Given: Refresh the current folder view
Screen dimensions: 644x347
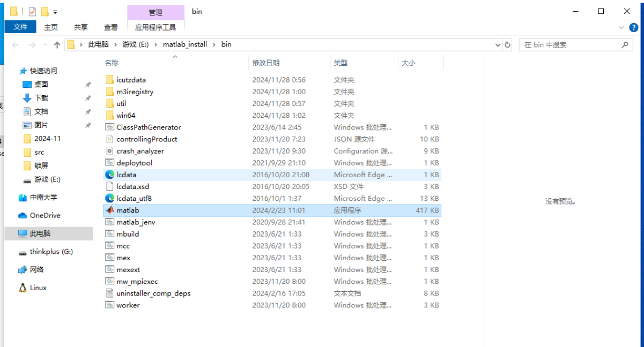Looking at the screenshot, I should click(508, 44).
